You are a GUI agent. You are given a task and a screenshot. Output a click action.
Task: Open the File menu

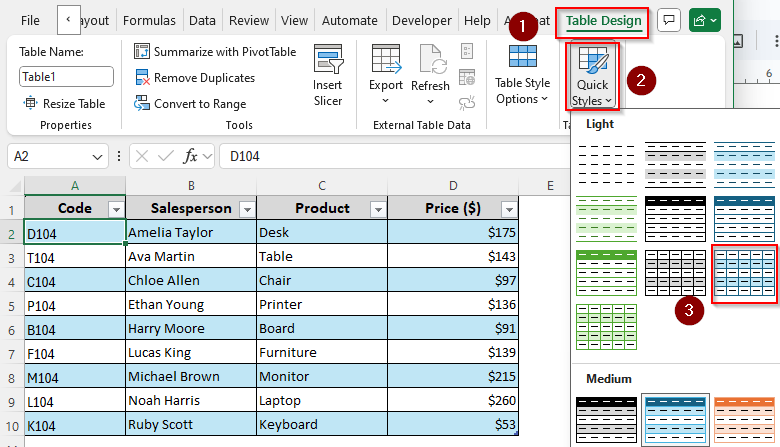(31, 20)
